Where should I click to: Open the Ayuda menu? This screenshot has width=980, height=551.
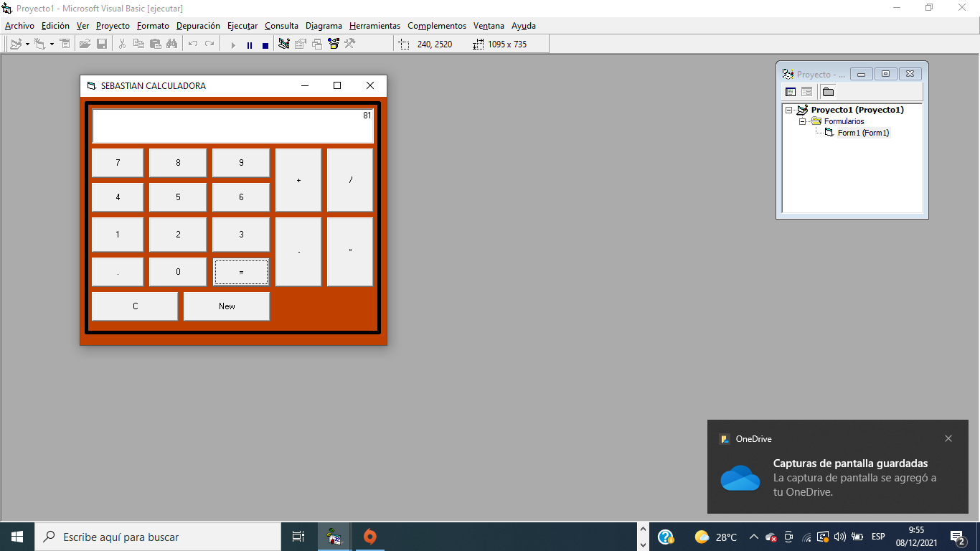coord(524,26)
